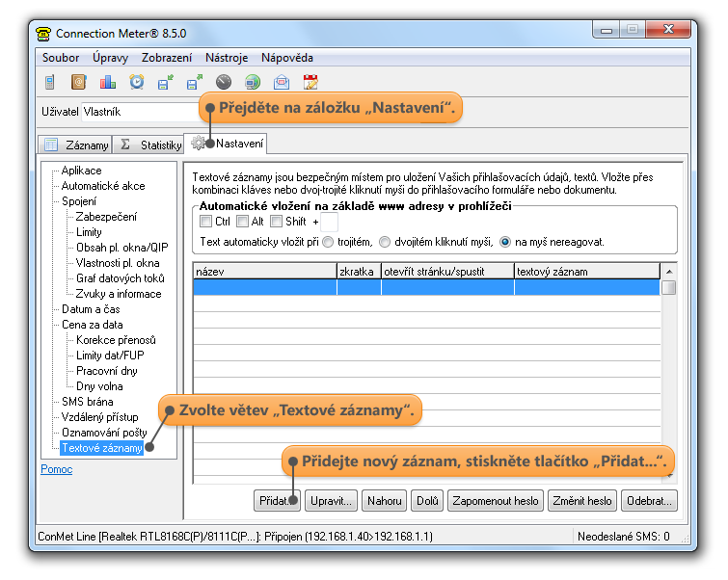Open the Nástroje menu
Viewport: 728px width, 580px height.
[227, 58]
